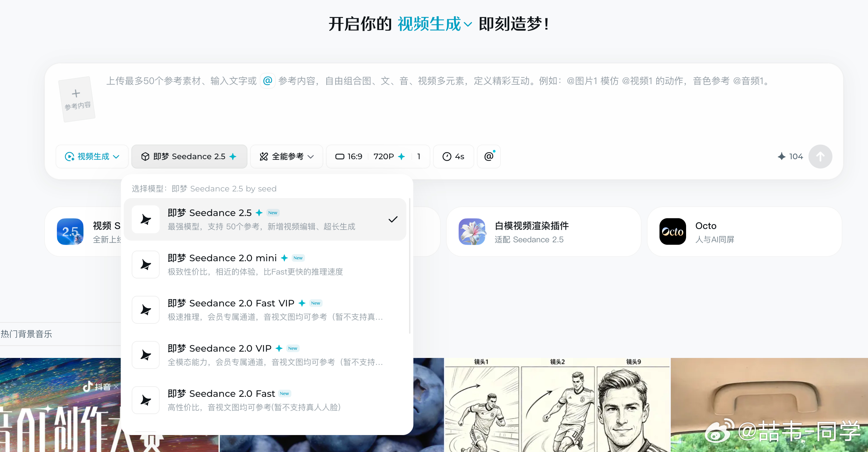Click the @ mention button in toolbar
The height and width of the screenshot is (452, 868).
click(489, 157)
